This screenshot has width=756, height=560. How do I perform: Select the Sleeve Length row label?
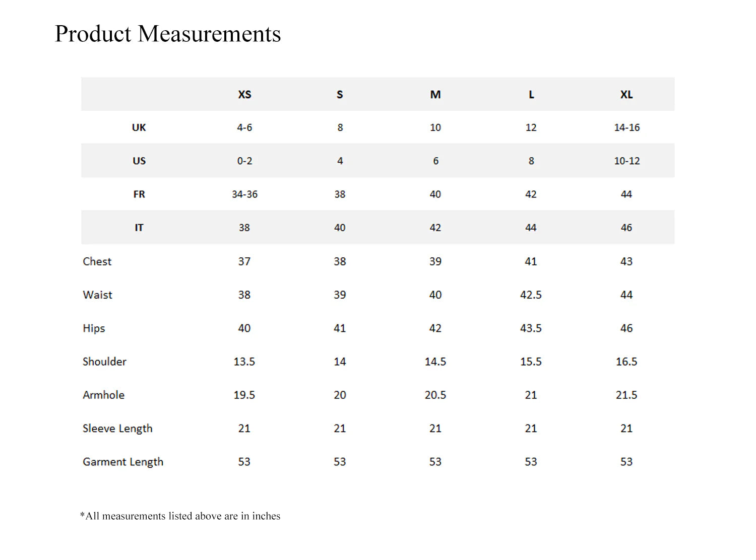[117, 429]
